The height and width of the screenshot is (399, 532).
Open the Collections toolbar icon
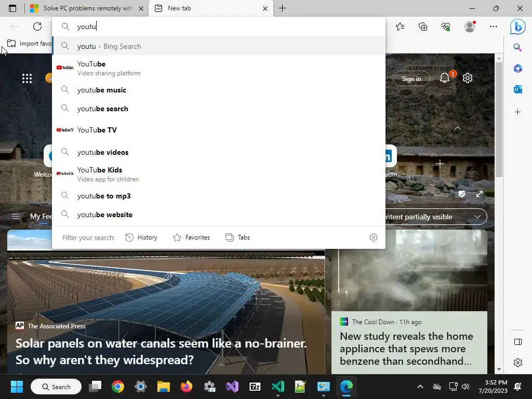tap(423, 26)
